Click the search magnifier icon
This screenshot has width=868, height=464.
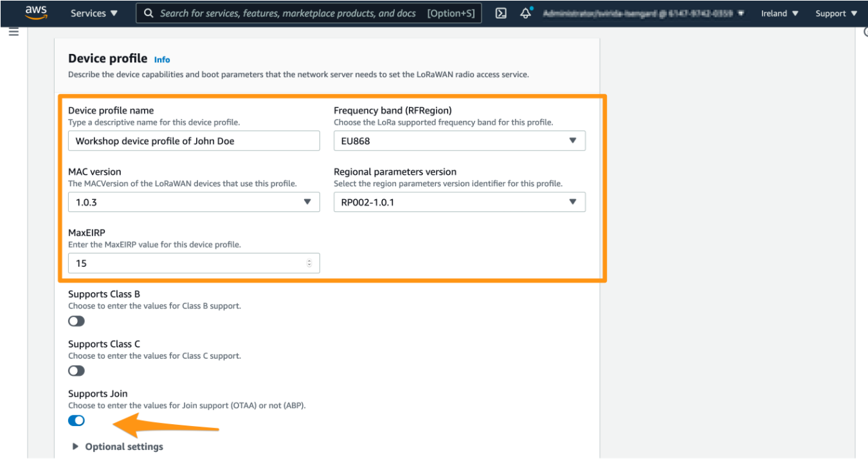coord(149,13)
